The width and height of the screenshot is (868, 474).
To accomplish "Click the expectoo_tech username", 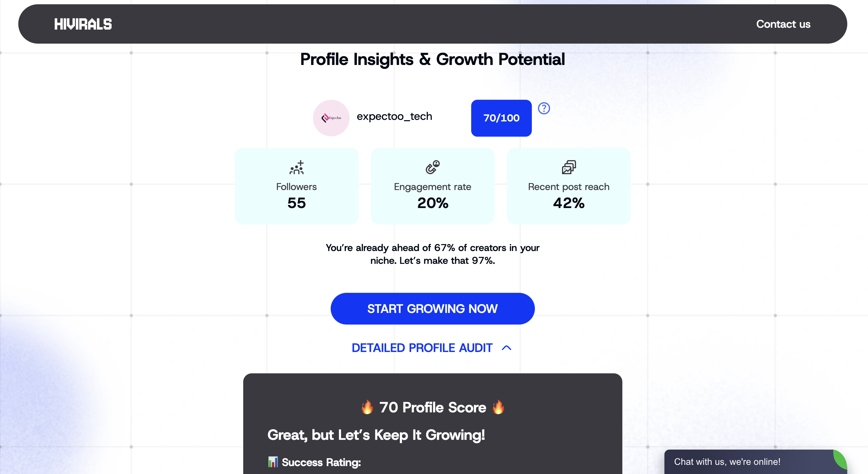I will pyautogui.click(x=394, y=116).
